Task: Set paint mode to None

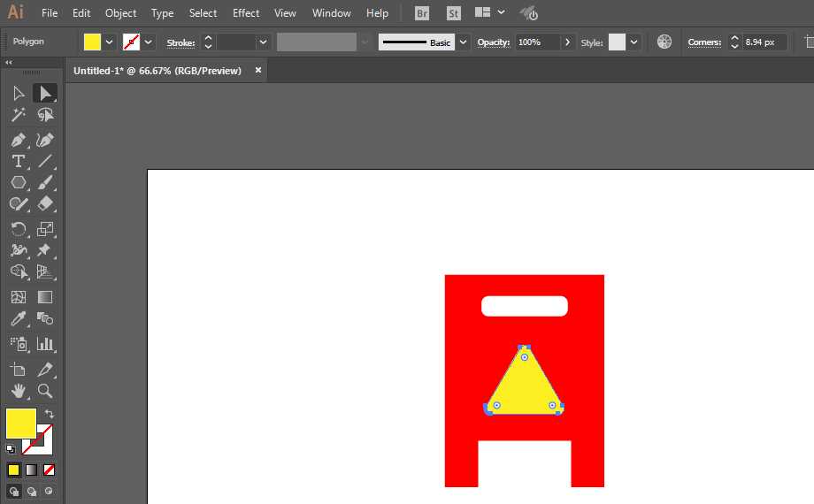Action: (x=50, y=470)
